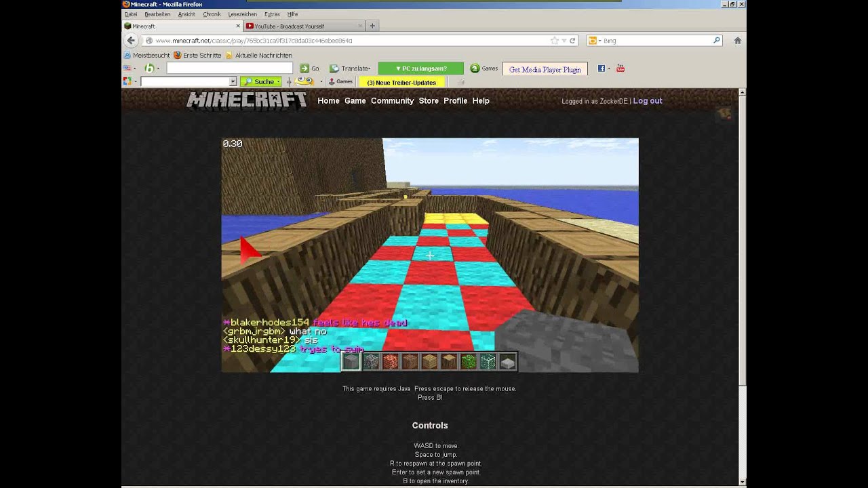
Task: Open the Datei menu
Action: 131,14
